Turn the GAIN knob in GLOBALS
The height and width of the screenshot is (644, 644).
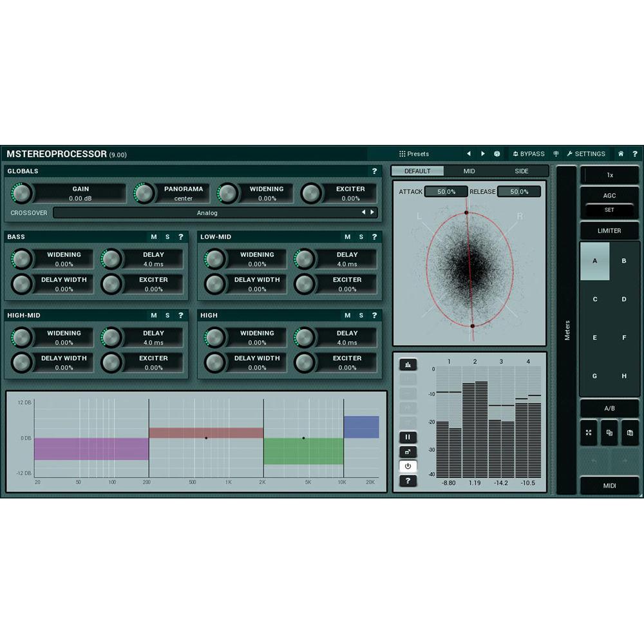coord(21,193)
